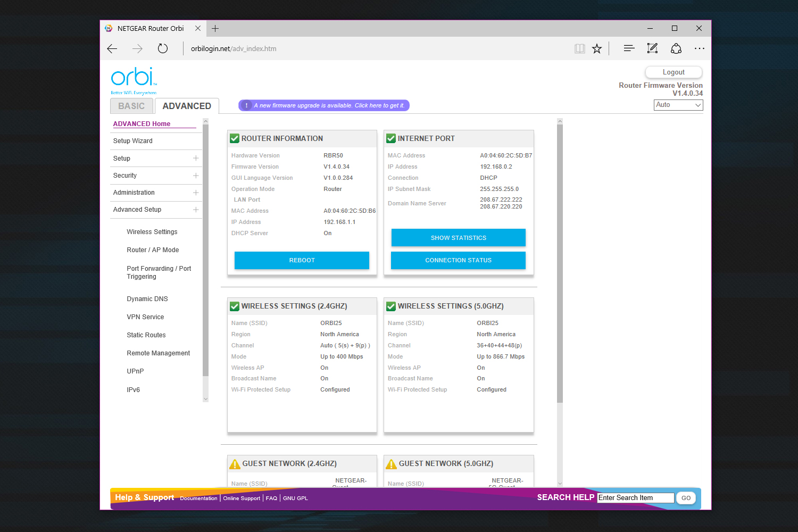Open the FAQ link
Screen dimensions: 798x532
(271, 498)
